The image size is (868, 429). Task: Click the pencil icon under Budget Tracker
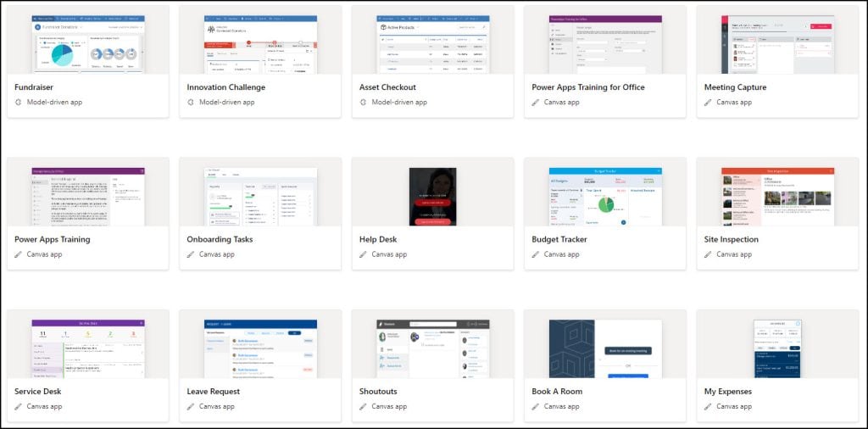coord(536,254)
